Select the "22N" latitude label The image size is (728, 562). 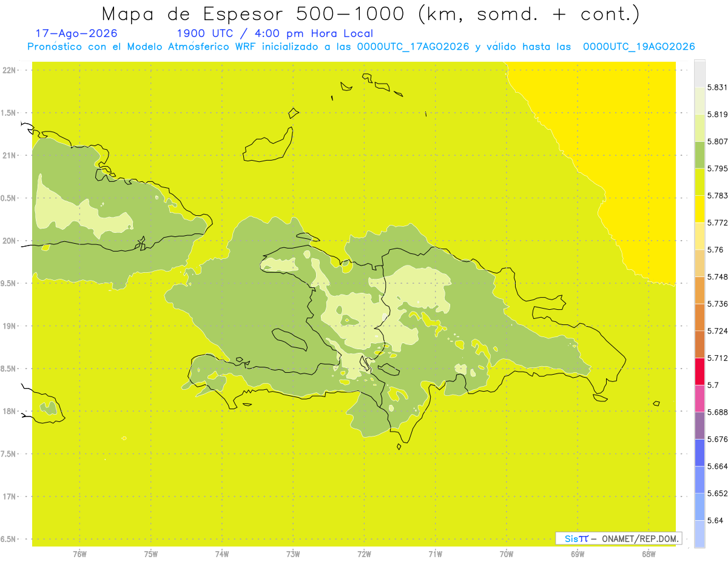point(10,70)
